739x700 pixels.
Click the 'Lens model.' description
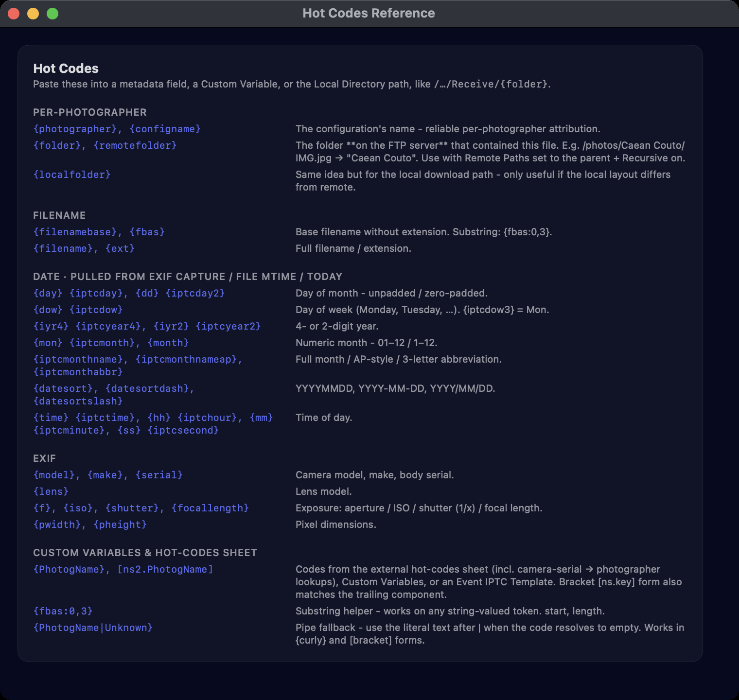pyautogui.click(x=324, y=491)
